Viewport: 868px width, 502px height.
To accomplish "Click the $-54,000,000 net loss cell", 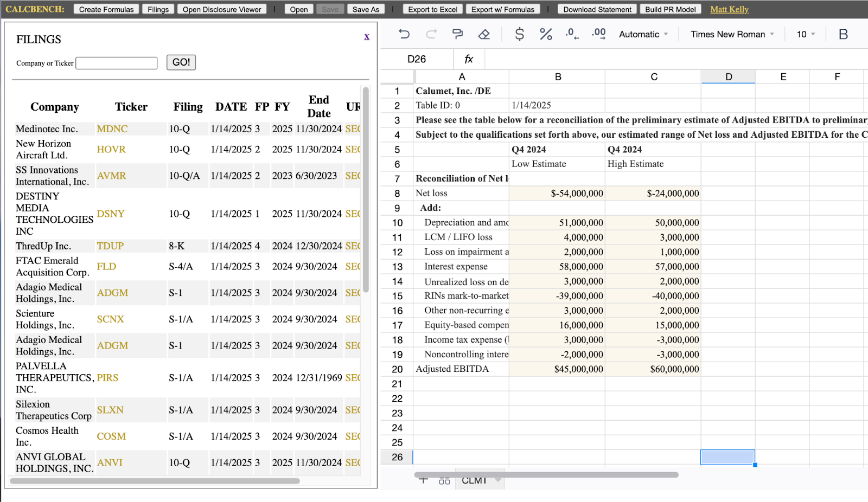I will 557,194.
